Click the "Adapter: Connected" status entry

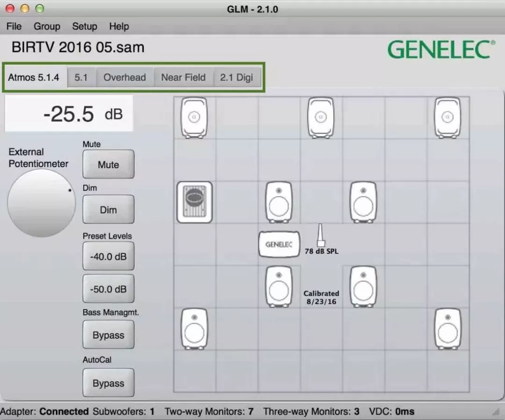[x=44, y=412]
